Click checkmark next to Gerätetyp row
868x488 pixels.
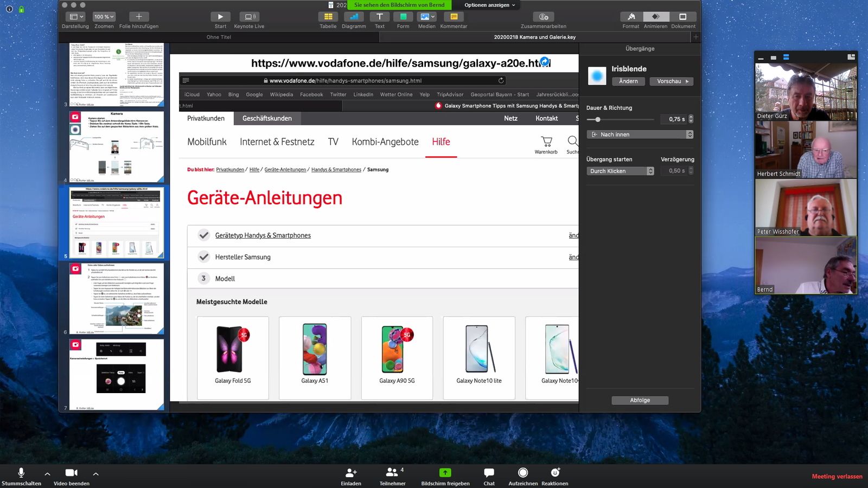[204, 235]
